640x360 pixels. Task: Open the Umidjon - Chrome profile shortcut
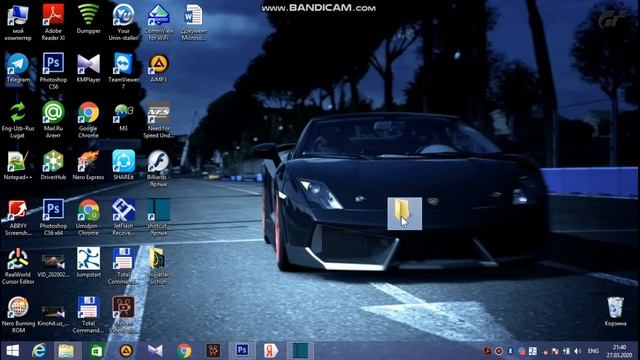(88, 218)
